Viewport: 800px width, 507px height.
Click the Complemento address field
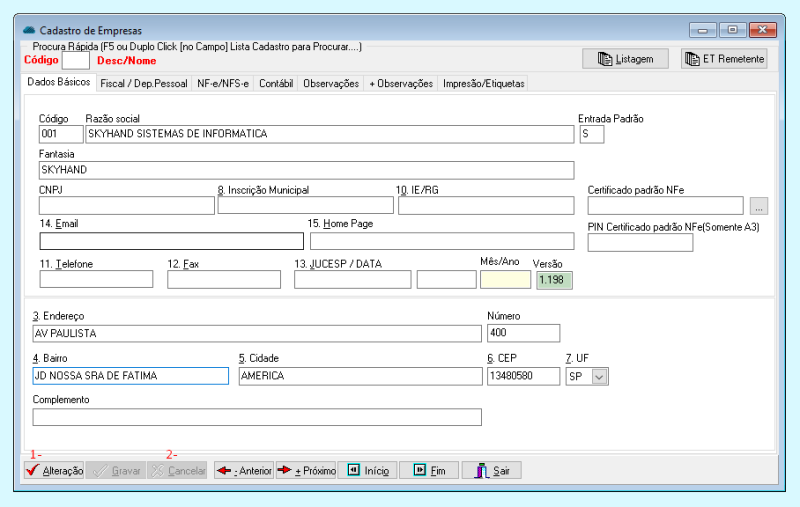(x=257, y=417)
